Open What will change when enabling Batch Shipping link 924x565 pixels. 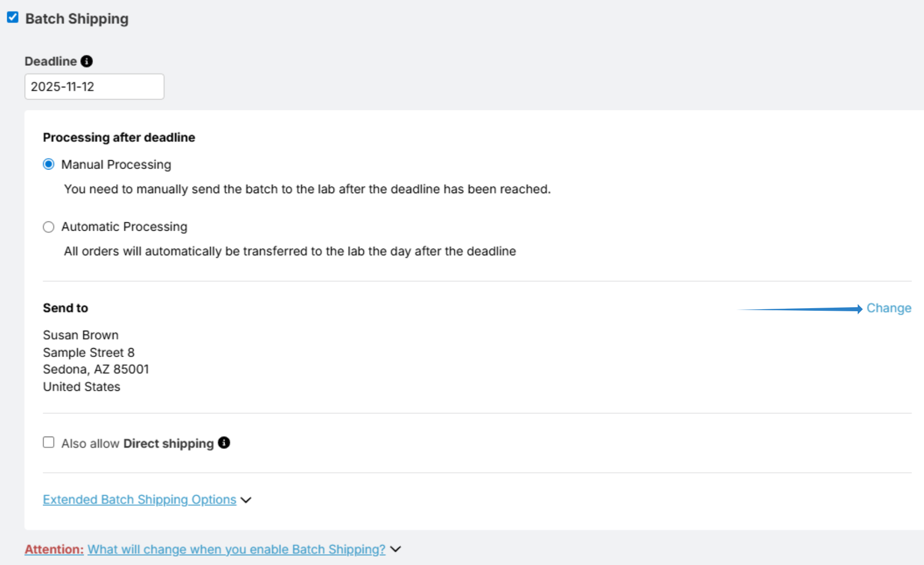[236, 550]
